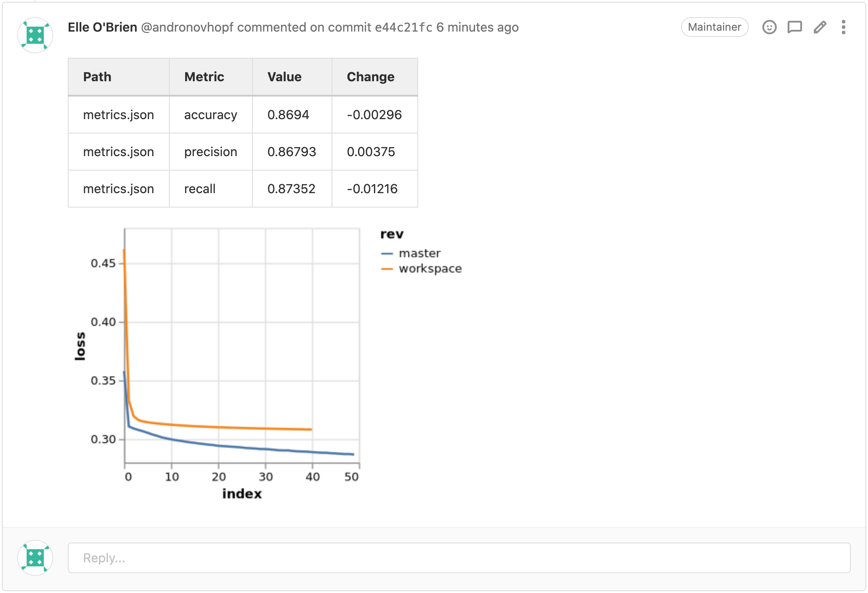The image size is (868, 593).
Task: Click your avatar beside the reply box
Action: [x=35, y=557]
